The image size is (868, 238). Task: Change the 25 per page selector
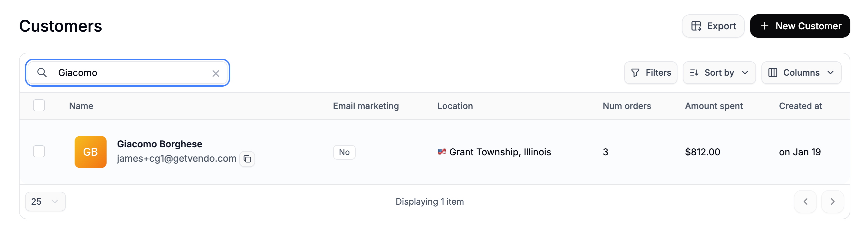pyautogui.click(x=45, y=202)
